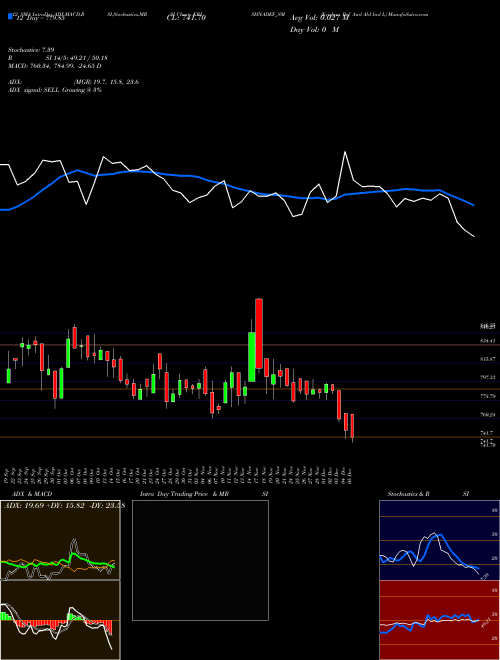Click the 'Intra Day Trading Price & MR' title
This screenshot has height=660, width=500.
tap(184, 494)
